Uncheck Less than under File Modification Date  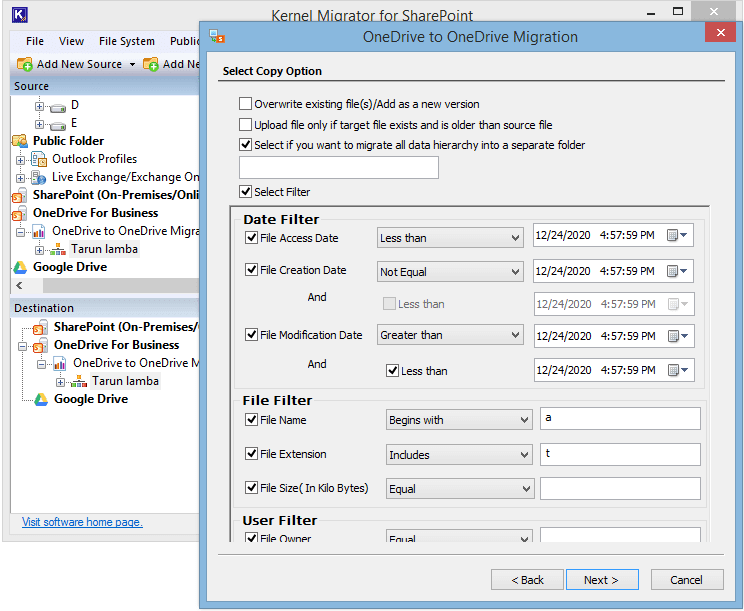point(392,370)
